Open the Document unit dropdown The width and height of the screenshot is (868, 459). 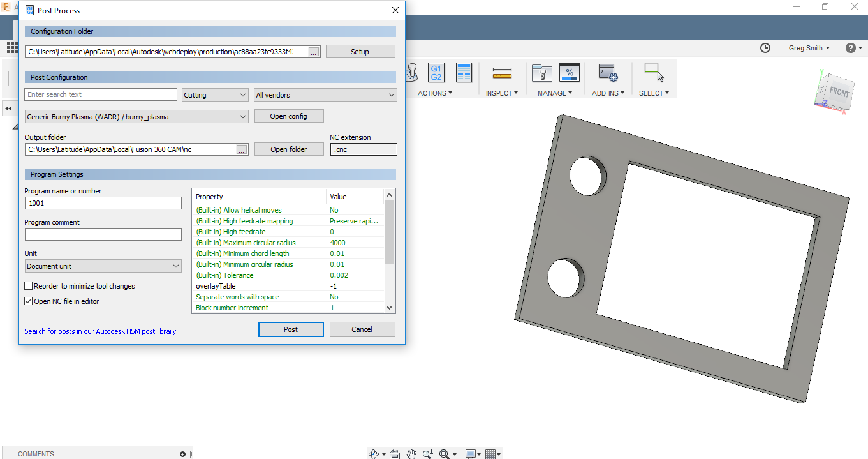click(103, 266)
